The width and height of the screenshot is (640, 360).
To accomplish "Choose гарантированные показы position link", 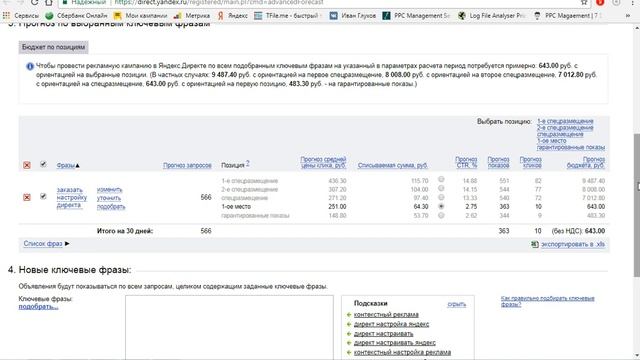I will coord(571,147).
